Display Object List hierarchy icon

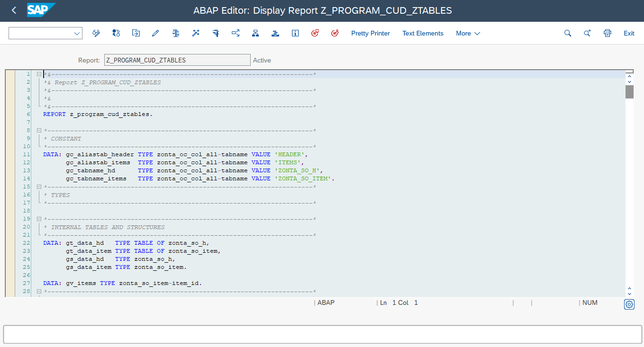pyautogui.click(x=255, y=33)
